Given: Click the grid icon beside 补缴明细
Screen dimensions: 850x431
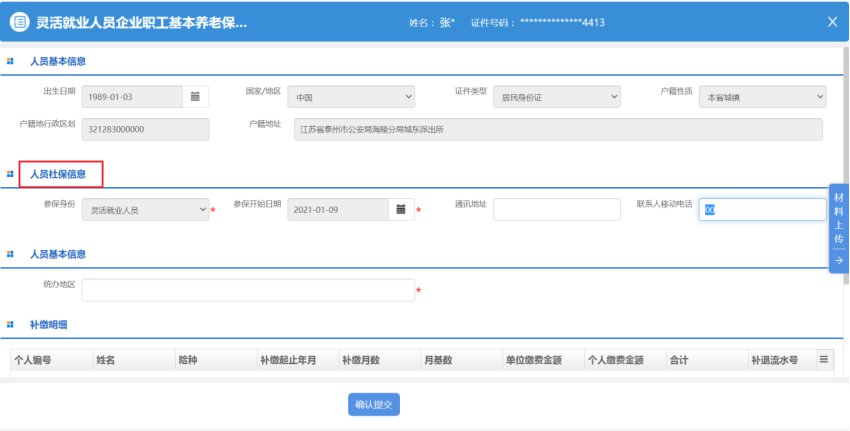Looking at the screenshot, I should coord(10,325).
